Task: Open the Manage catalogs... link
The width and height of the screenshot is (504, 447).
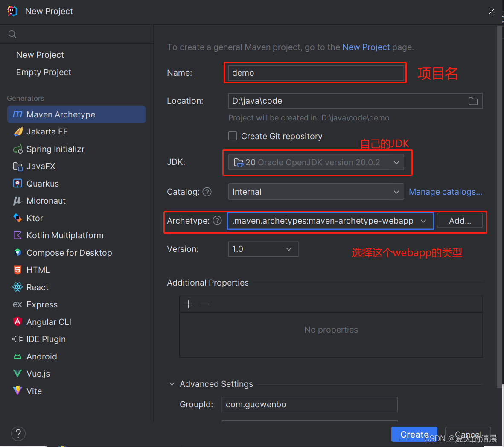Action: (446, 192)
